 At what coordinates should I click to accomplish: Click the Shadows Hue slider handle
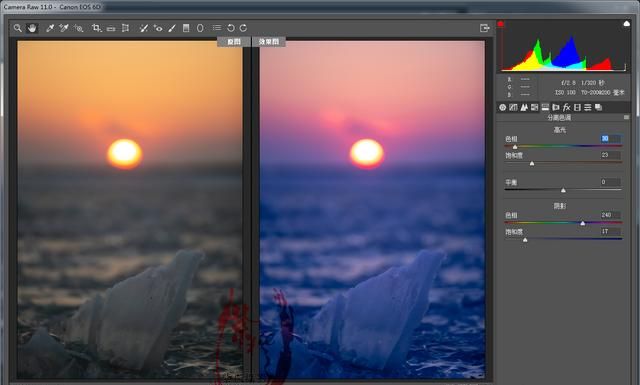[583, 223]
